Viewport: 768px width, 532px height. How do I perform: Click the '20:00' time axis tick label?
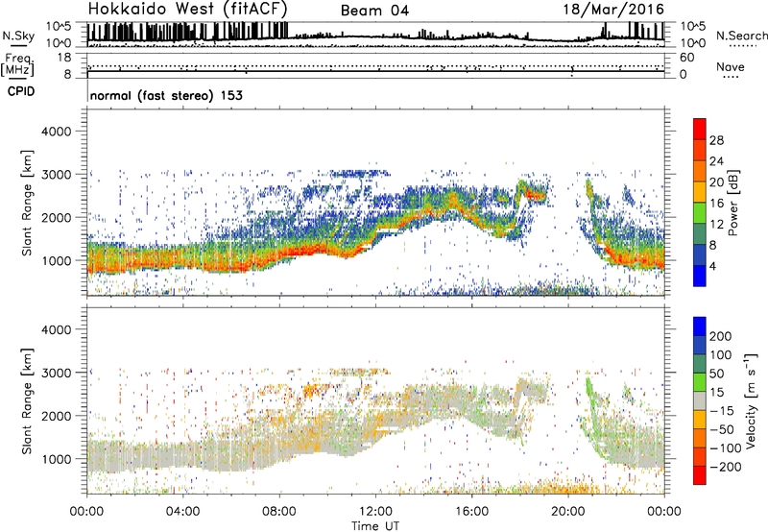point(568,512)
